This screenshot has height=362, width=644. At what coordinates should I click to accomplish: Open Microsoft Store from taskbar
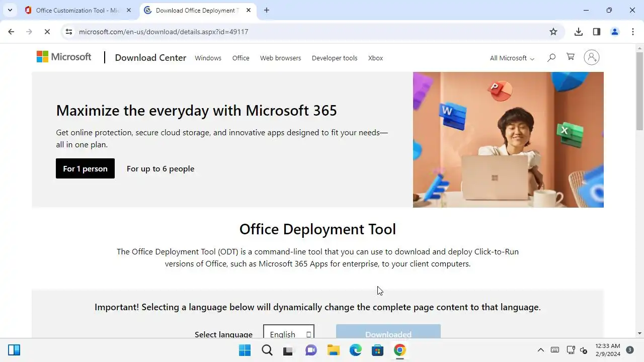click(377, 350)
